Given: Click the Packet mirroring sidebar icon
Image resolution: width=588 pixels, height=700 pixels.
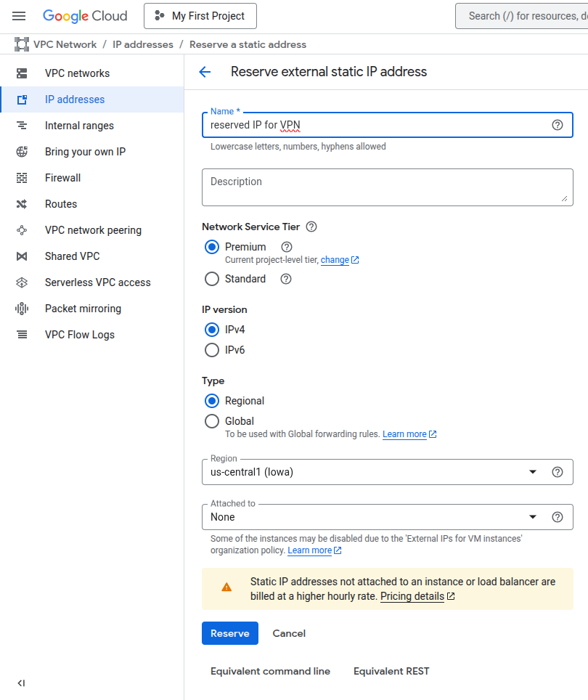Looking at the screenshot, I should [22, 309].
